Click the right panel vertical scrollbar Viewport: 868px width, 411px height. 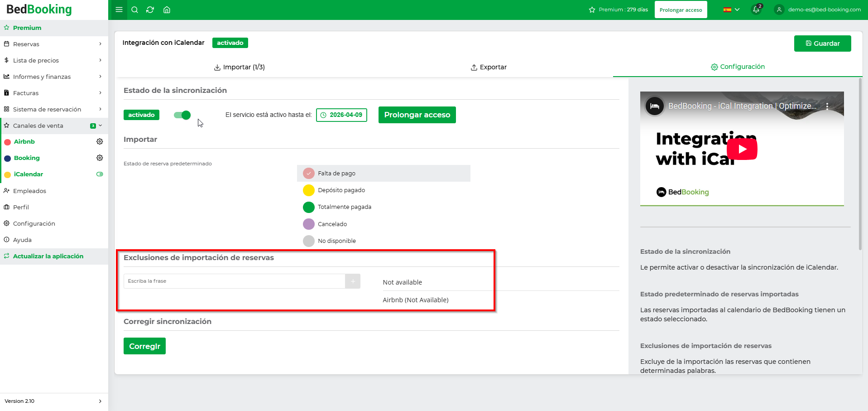pos(860,164)
